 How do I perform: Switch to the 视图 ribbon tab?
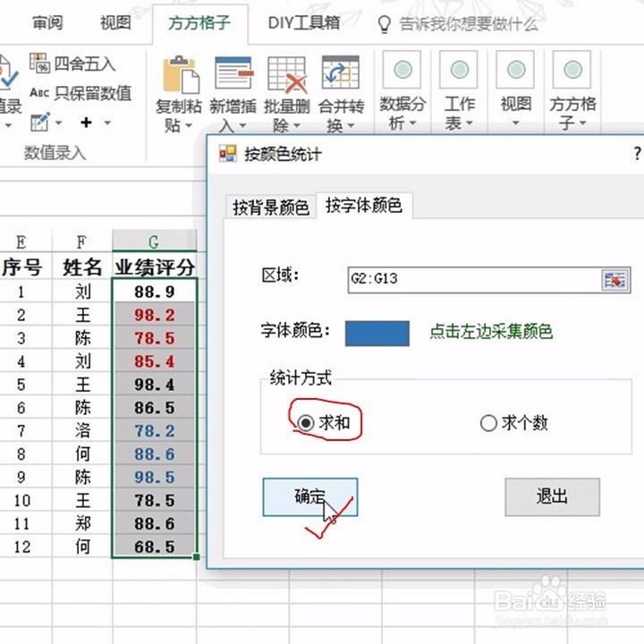(x=115, y=22)
